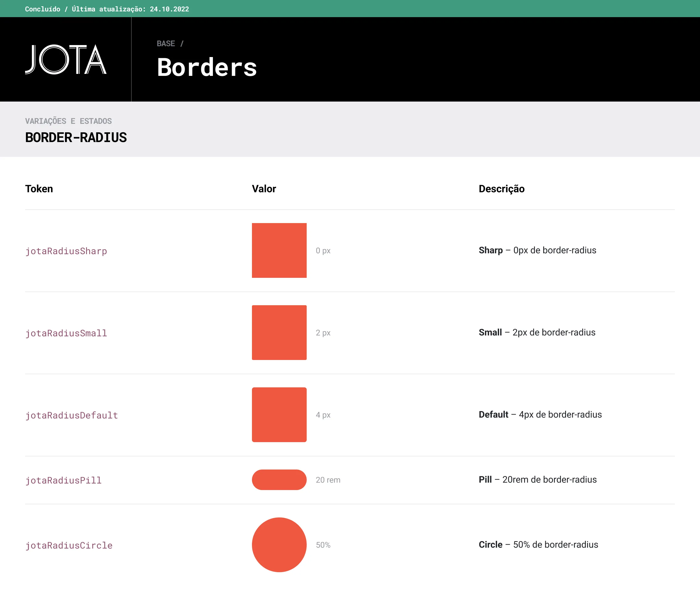The width and height of the screenshot is (700, 611).
Task: Select the jotaRadiusCircle token name
Action: coord(69,545)
